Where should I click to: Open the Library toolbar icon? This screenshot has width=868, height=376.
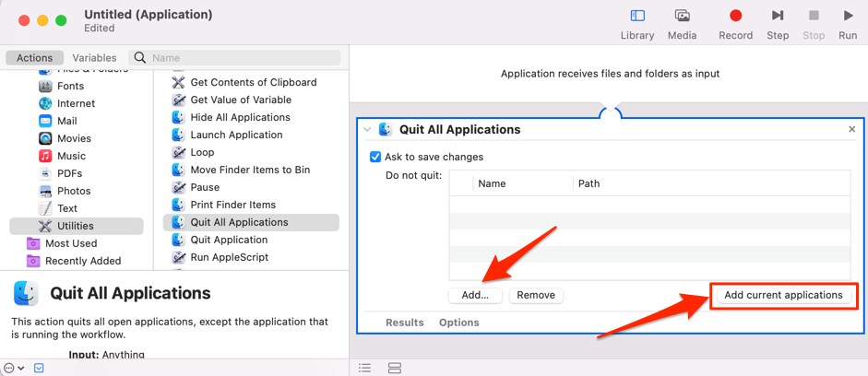636,16
